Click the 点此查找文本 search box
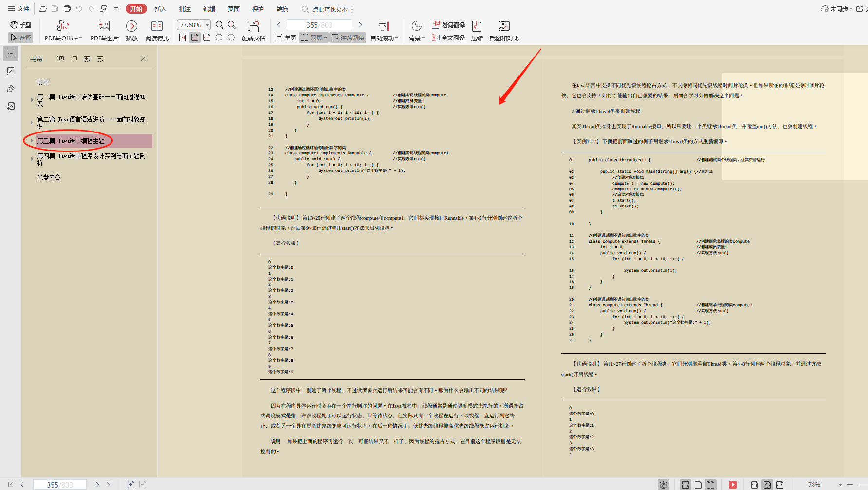Image resolution: width=868 pixels, height=490 pixels. click(x=325, y=9)
